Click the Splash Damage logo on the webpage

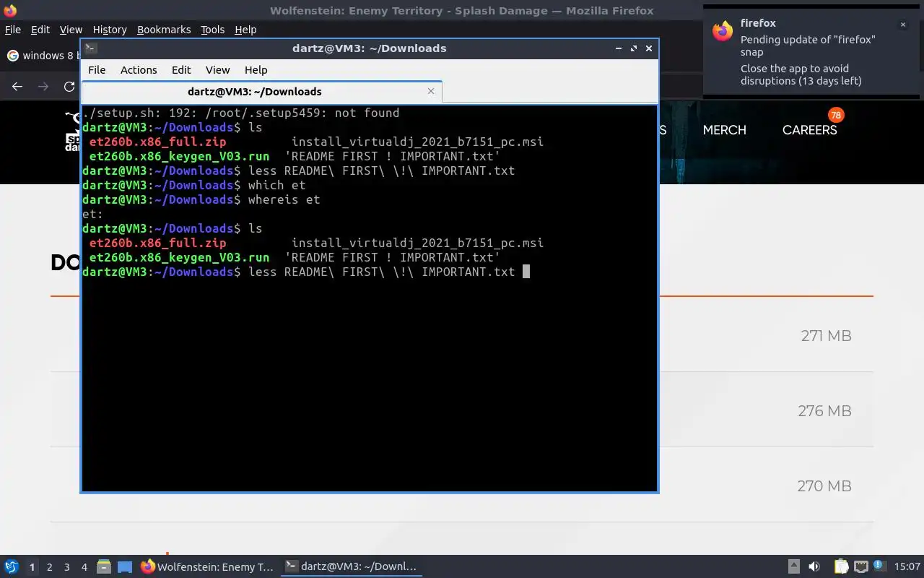pyautogui.click(x=73, y=131)
